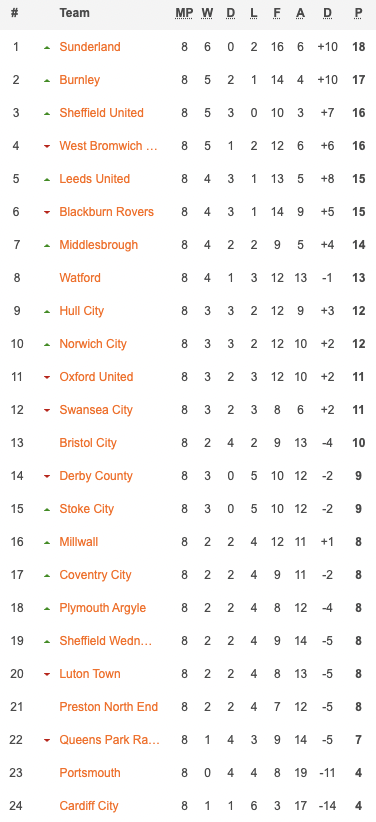Screen dimensions: 376x822
Task: Open the Sheffield United team page
Action: tap(101, 113)
